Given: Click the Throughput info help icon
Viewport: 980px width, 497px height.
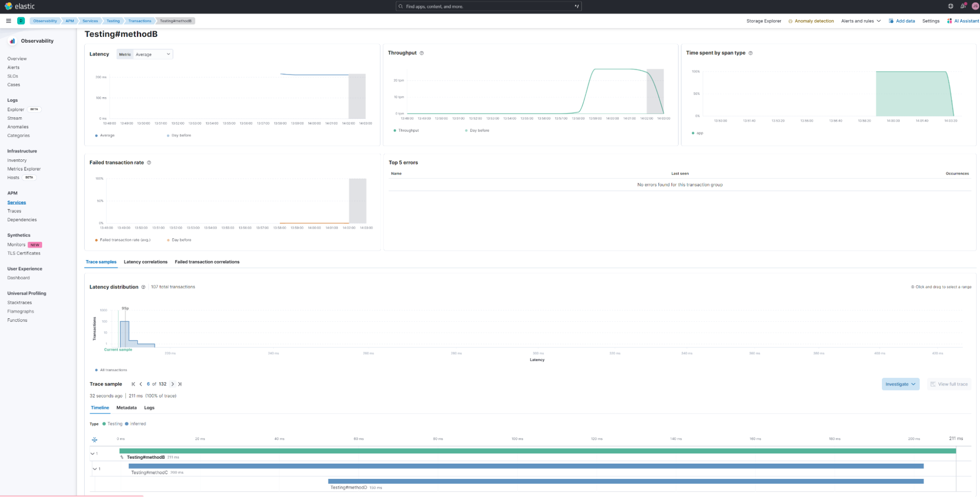Looking at the screenshot, I should (x=422, y=53).
